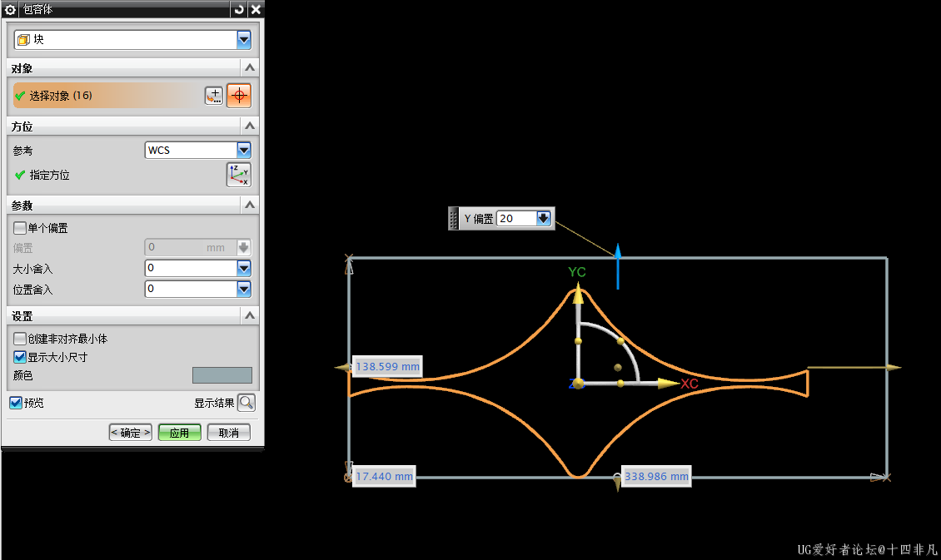Click the 大小舍入 input field
Image resolution: width=941 pixels, height=560 pixels.
click(x=191, y=268)
